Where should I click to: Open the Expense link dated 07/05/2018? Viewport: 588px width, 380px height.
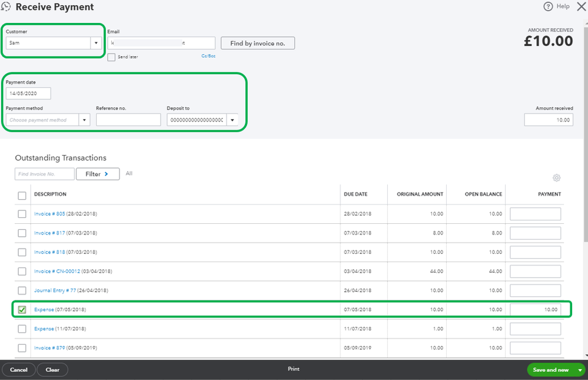click(x=44, y=309)
